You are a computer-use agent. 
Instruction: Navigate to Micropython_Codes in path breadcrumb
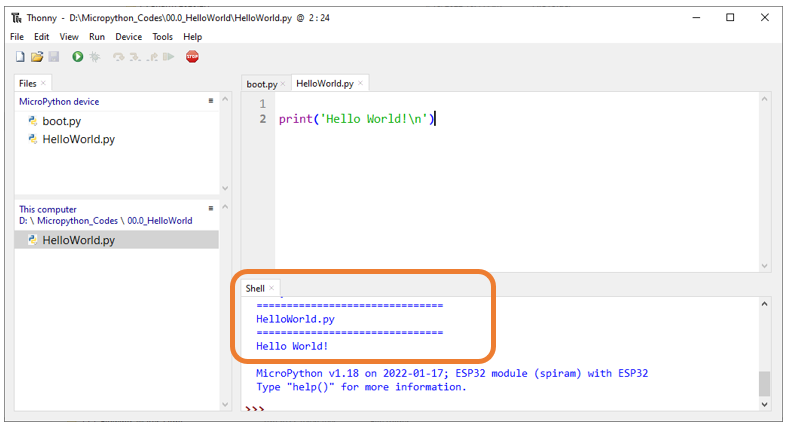click(x=78, y=221)
